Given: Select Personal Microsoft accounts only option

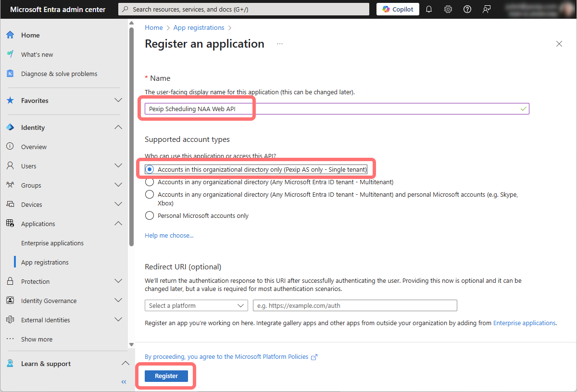Looking at the screenshot, I should [x=150, y=215].
